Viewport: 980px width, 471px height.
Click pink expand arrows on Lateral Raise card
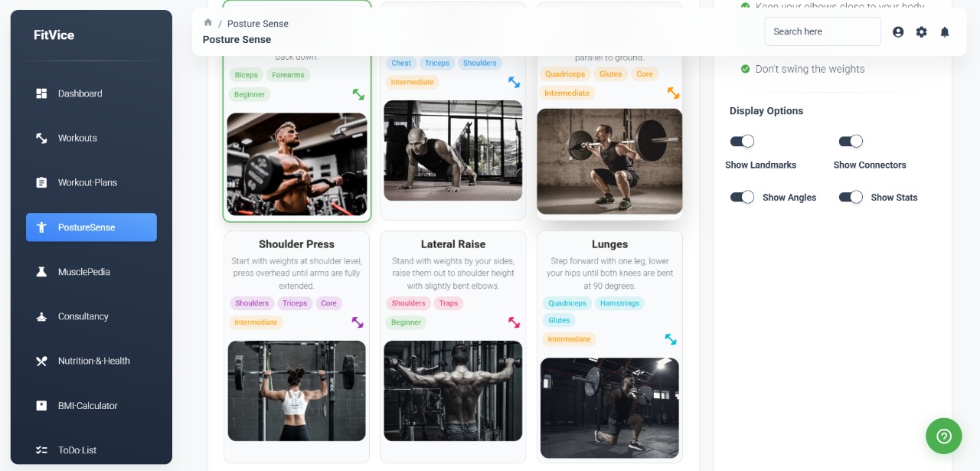pos(514,322)
